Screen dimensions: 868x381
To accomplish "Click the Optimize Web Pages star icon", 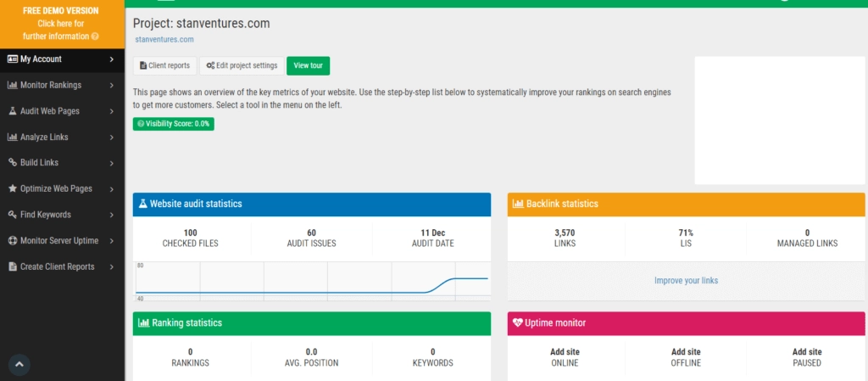I will coord(13,188).
